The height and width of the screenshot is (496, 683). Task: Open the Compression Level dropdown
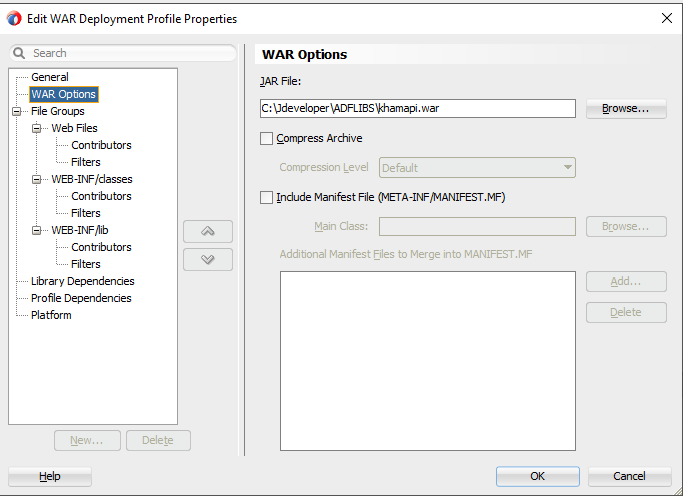[x=477, y=168]
